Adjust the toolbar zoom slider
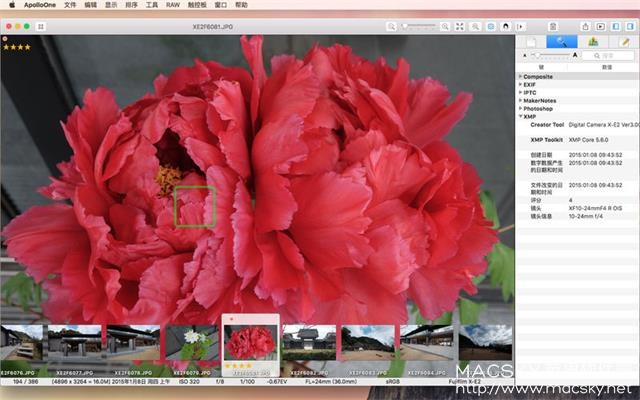 point(418,26)
